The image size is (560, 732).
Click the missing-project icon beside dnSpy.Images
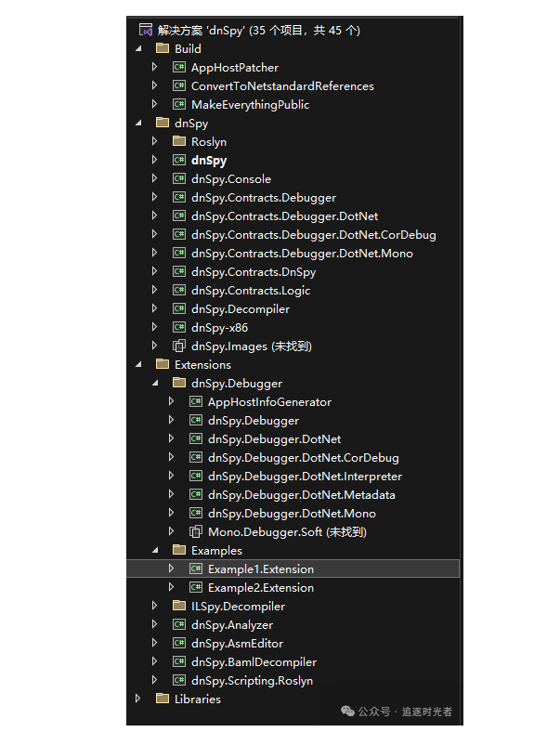point(179,346)
